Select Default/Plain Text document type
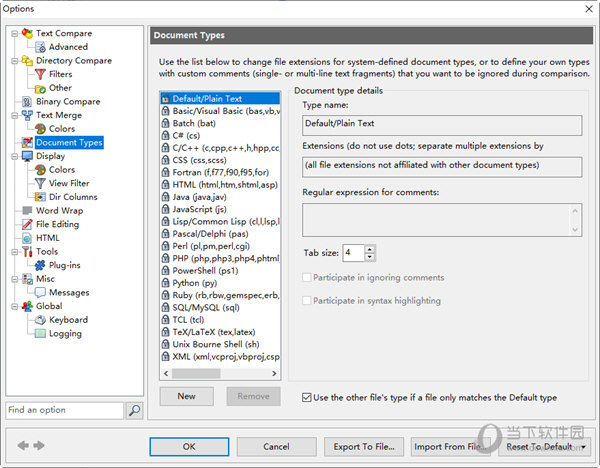The height and width of the screenshot is (468, 600). tap(220, 99)
